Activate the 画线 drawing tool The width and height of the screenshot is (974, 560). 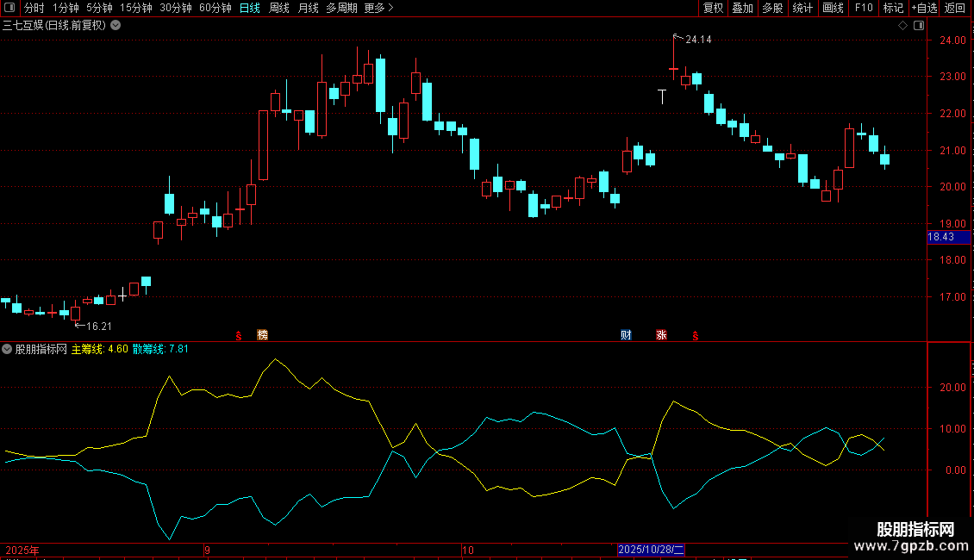pyautogui.click(x=833, y=8)
